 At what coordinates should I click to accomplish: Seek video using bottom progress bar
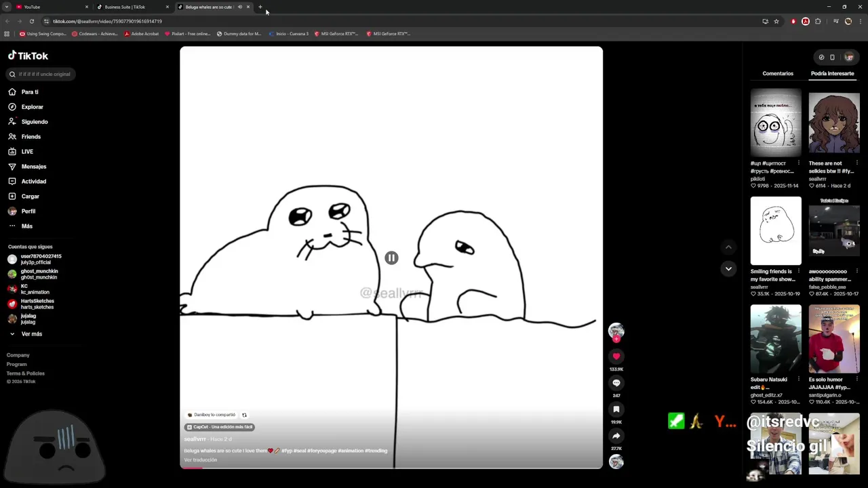391,468
